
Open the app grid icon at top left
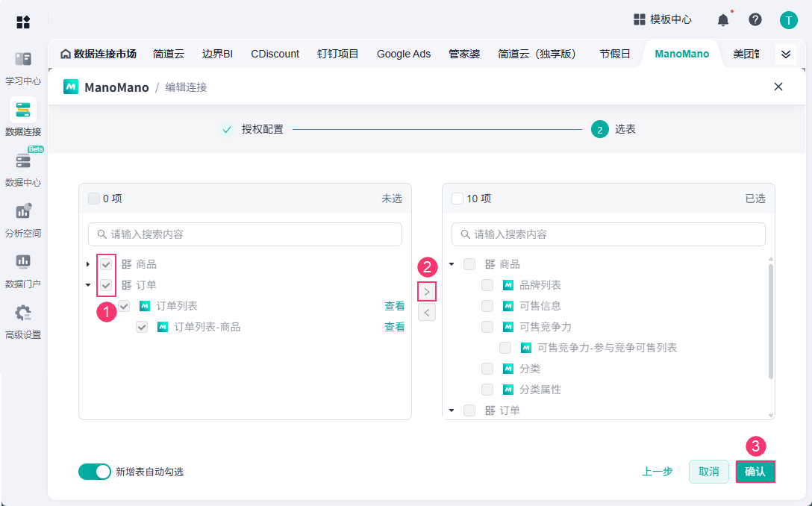pos(23,22)
